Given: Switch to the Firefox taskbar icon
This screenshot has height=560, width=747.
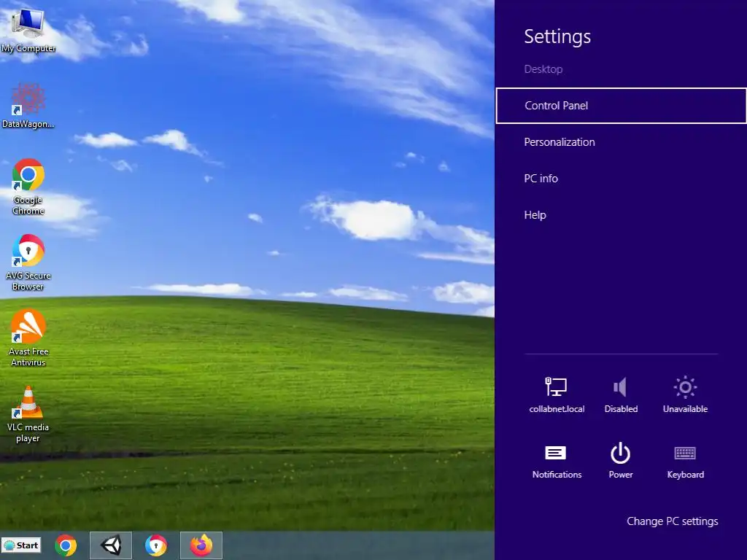Looking at the screenshot, I should tap(201, 545).
